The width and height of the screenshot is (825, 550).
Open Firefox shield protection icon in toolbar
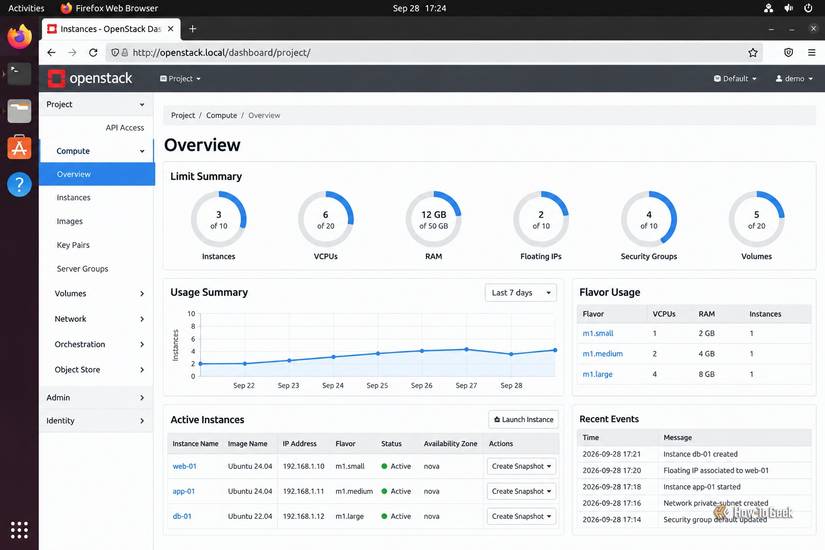point(788,53)
